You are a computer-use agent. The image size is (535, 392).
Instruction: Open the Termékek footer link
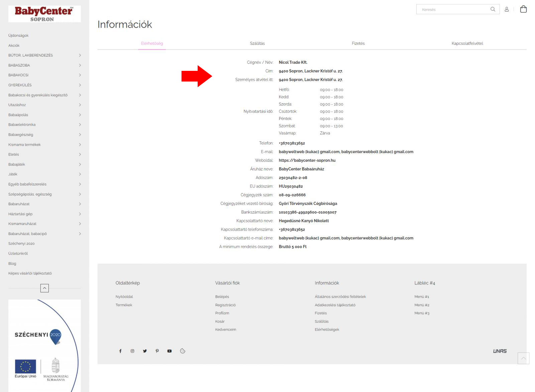[x=124, y=305]
